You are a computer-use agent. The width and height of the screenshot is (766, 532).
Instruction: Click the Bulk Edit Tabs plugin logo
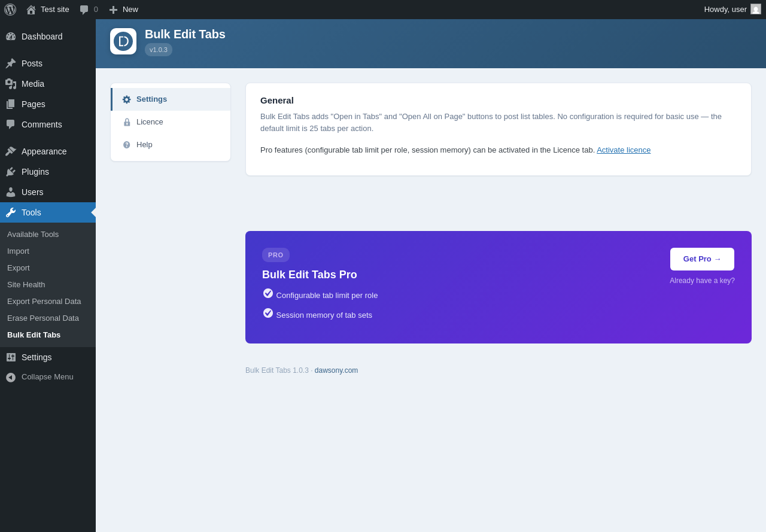click(123, 41)
